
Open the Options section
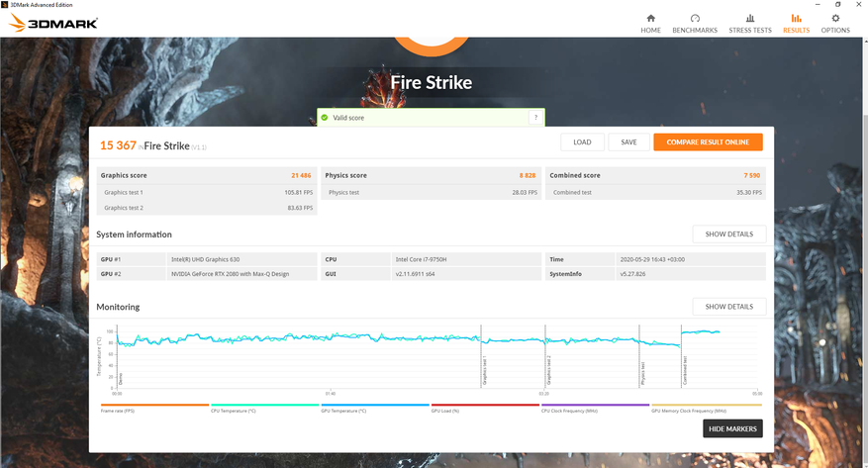[835, 23]
